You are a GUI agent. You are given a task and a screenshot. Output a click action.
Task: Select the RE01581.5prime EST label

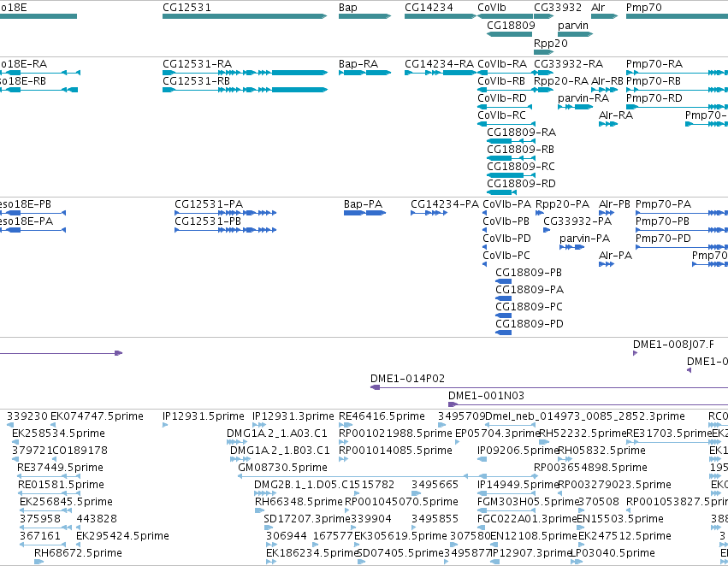(61, 484)
